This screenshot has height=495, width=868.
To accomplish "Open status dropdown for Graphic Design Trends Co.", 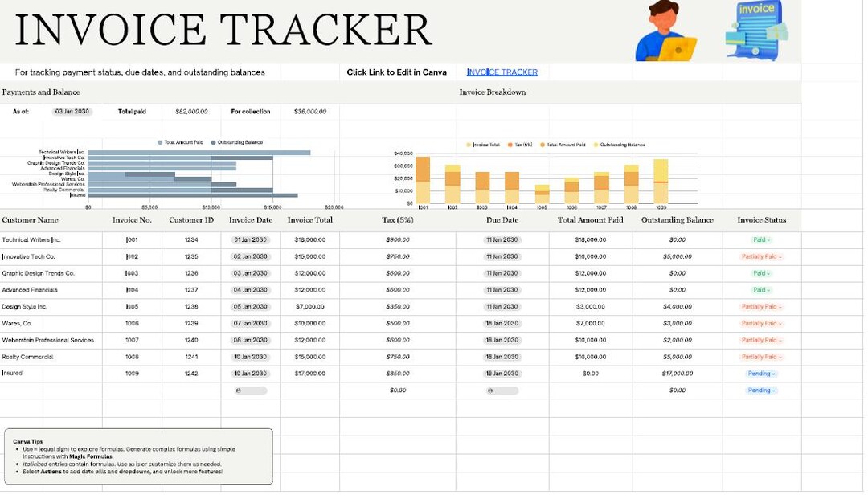I will [x=761, y=273].
